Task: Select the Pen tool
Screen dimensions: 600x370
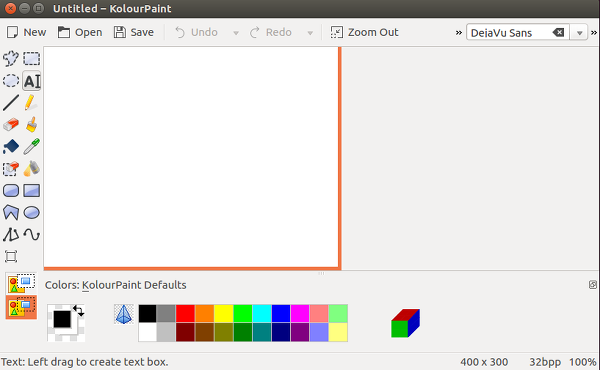Action: coord(31,103)
